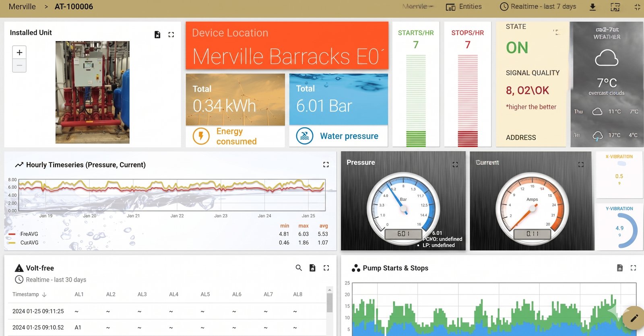Viewport: 644px width, 336px height.
Task: Download the dashboard export icon
Action: click(592, 7)
